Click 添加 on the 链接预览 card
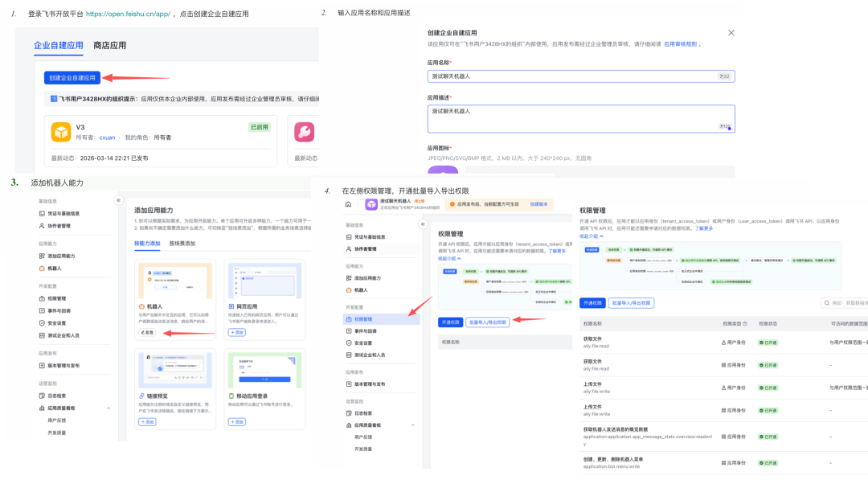Image resolution: width=868 pixels, height=480 pixels. 147,422
